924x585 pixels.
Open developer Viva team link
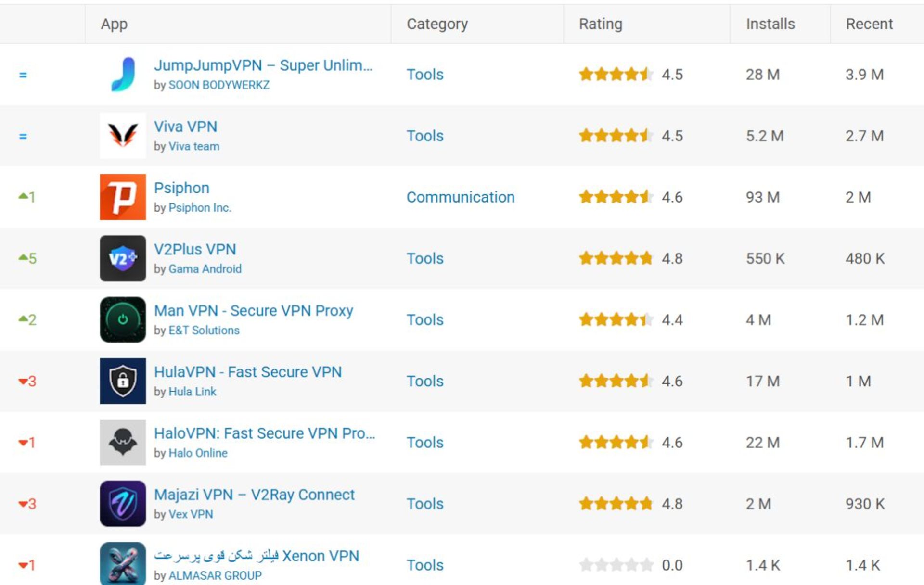[194, 146]
